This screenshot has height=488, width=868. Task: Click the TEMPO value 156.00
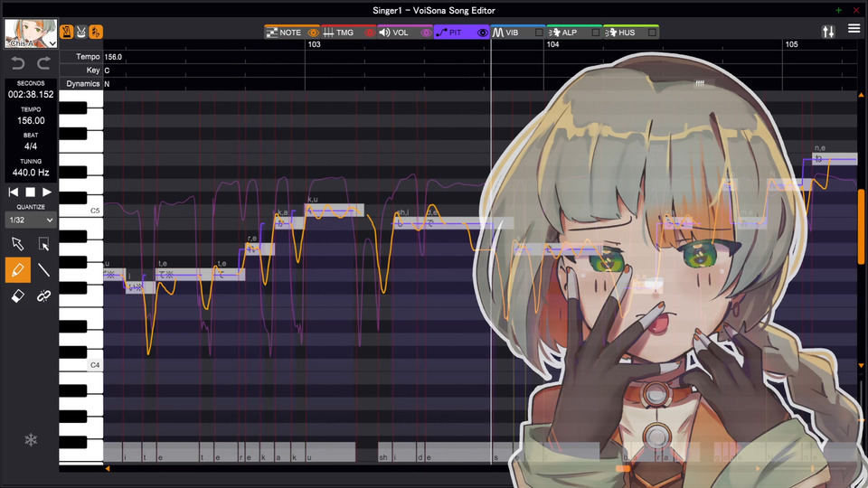pyautogui.click(x=31, y=120)
